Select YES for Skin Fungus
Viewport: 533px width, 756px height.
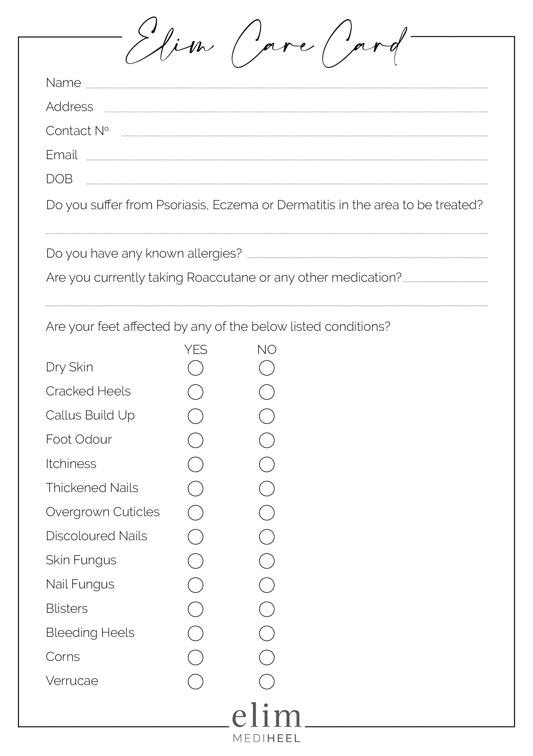195,561
